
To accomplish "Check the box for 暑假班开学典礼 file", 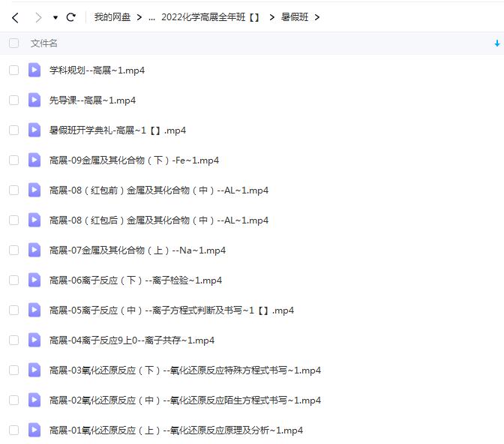I will click(x=13, y=130).
